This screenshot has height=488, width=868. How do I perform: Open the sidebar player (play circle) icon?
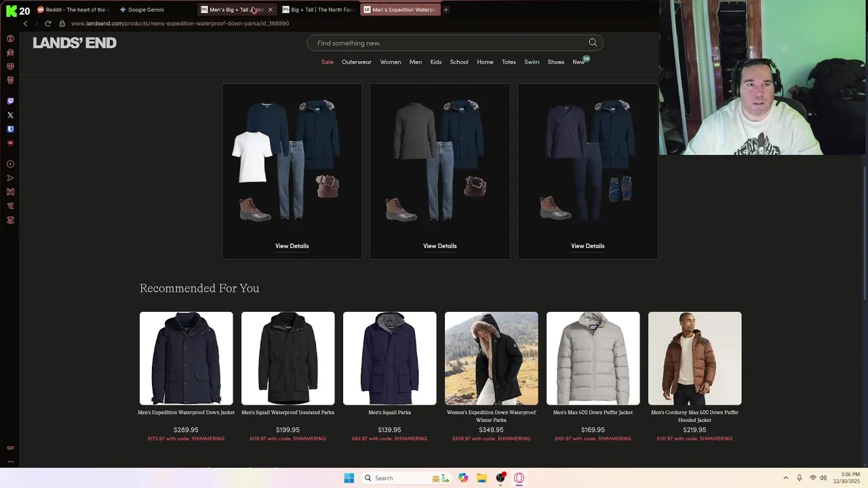point(10,164)
